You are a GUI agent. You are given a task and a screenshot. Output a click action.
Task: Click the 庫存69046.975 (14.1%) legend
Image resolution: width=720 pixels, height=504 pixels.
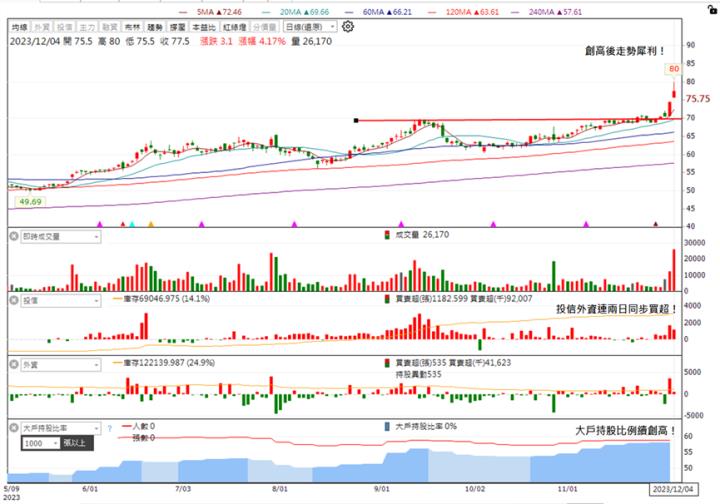161,299
